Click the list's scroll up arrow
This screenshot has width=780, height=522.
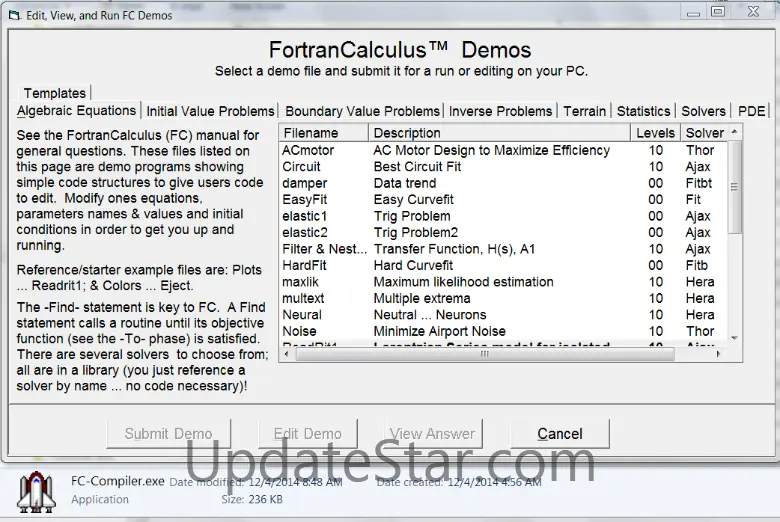click(734, 132)
